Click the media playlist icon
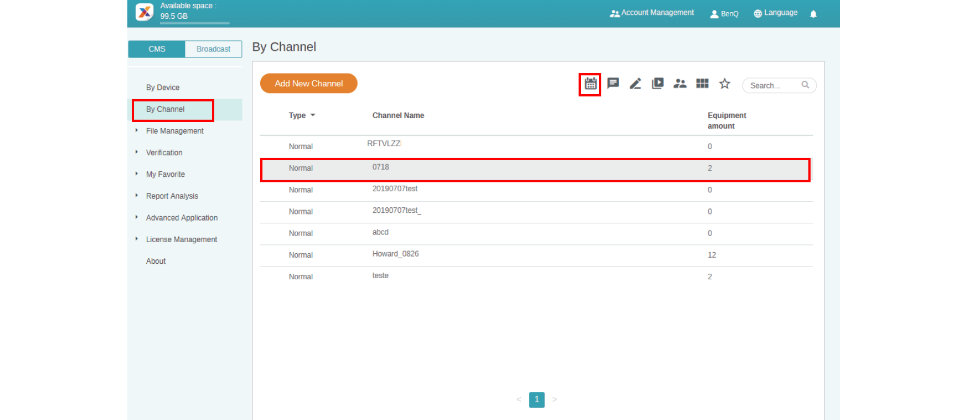This screenshot has height=420, width=980. pyautogui.click(x=657, y=84)
